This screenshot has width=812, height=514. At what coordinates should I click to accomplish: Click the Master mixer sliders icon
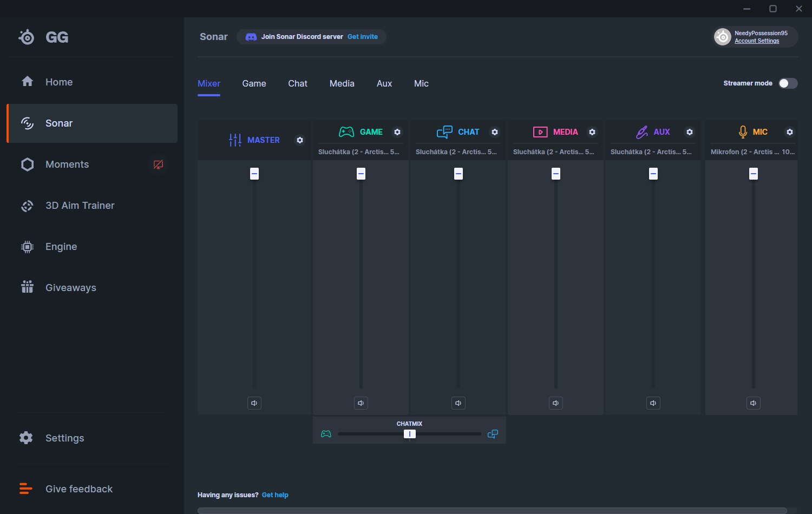(x=235, y=140)
